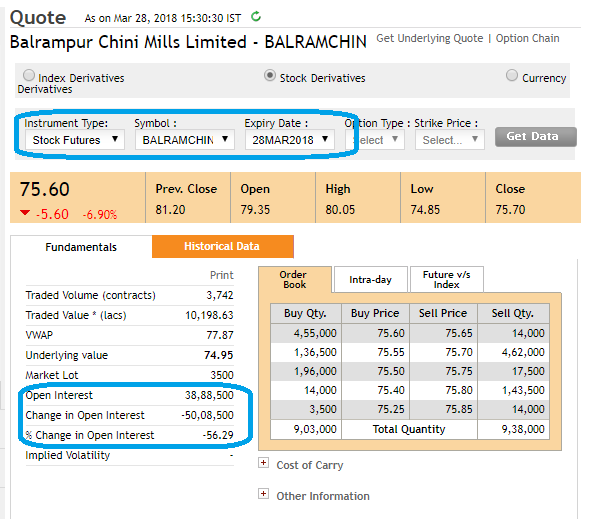
Task: Expand Cost of Carry plus icon
Action: click(x=263, y=462)
